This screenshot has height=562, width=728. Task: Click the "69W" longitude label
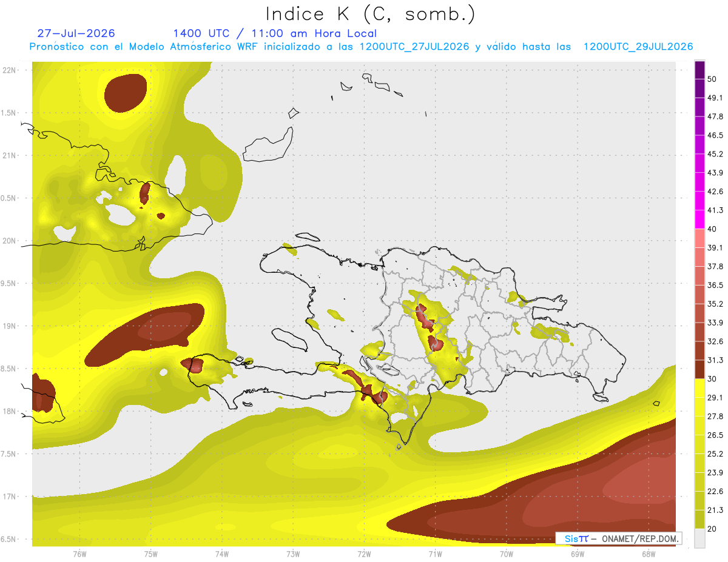577,554
